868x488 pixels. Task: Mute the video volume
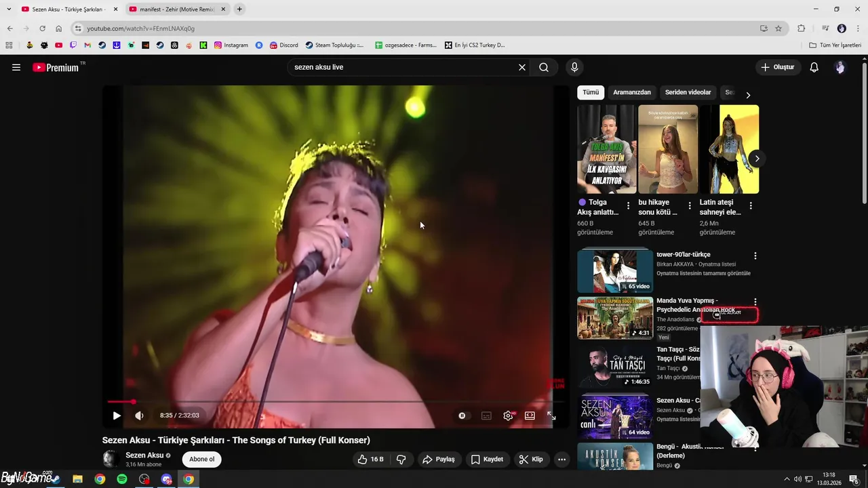(139, 415)
